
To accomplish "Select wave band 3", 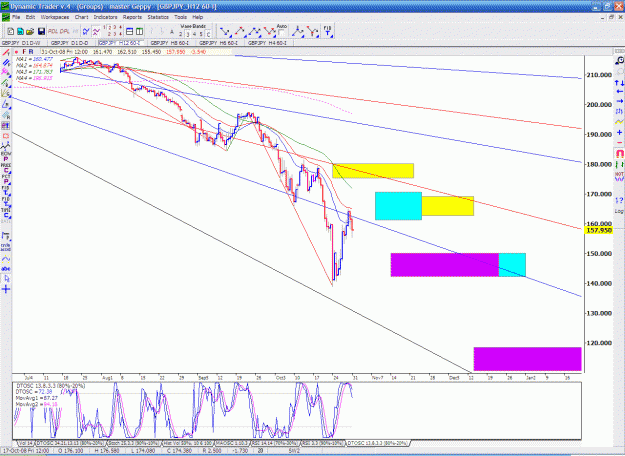I will click(x=188, y=35).
